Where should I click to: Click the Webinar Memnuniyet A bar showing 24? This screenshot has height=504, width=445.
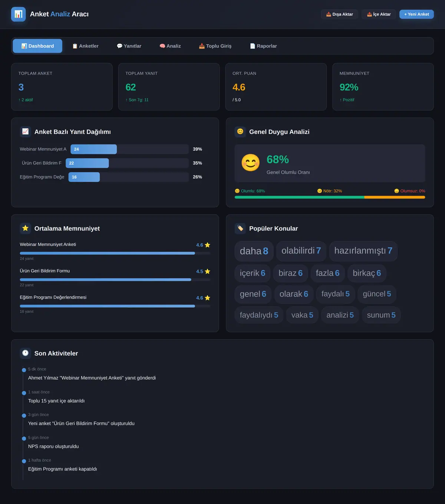tap(93, 149)
